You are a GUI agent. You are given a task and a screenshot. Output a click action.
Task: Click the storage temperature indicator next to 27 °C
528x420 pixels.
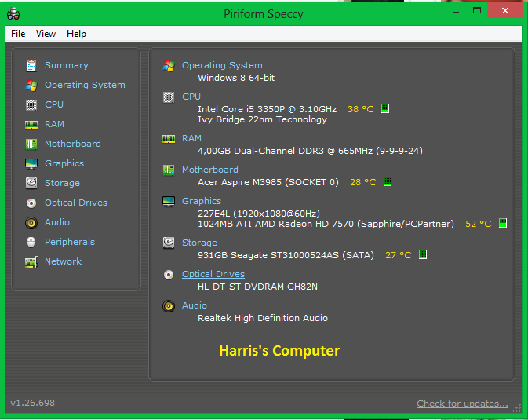pyautogui.click(x=423, y=254)
